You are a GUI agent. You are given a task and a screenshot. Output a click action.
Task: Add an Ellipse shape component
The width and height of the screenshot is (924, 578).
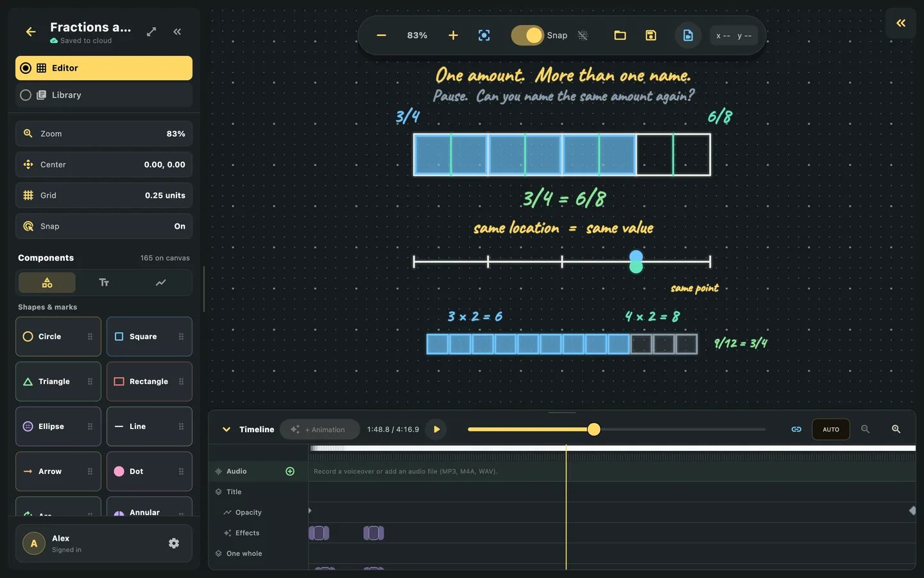58,426
